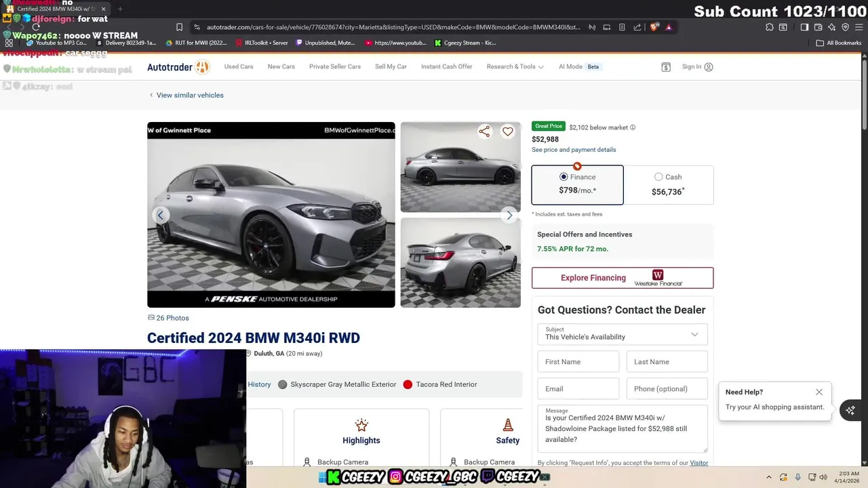
Task: Select the Cash payment option
Action: pos(668,184)
